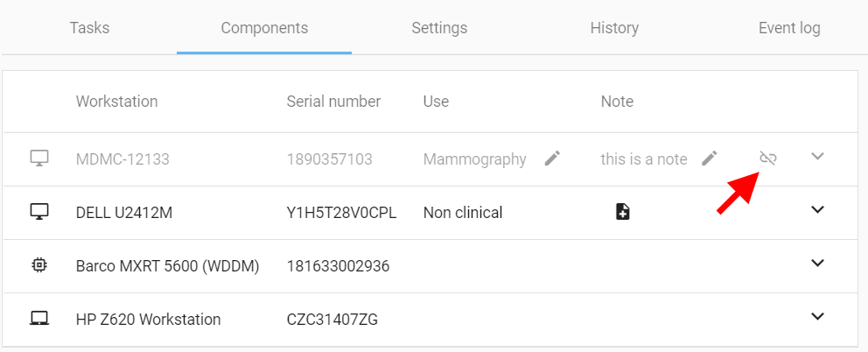This screenshot has height=352, width=868.
Task: Edit "this is a note" with pencil icon
Action: click(x=709, y=158)
